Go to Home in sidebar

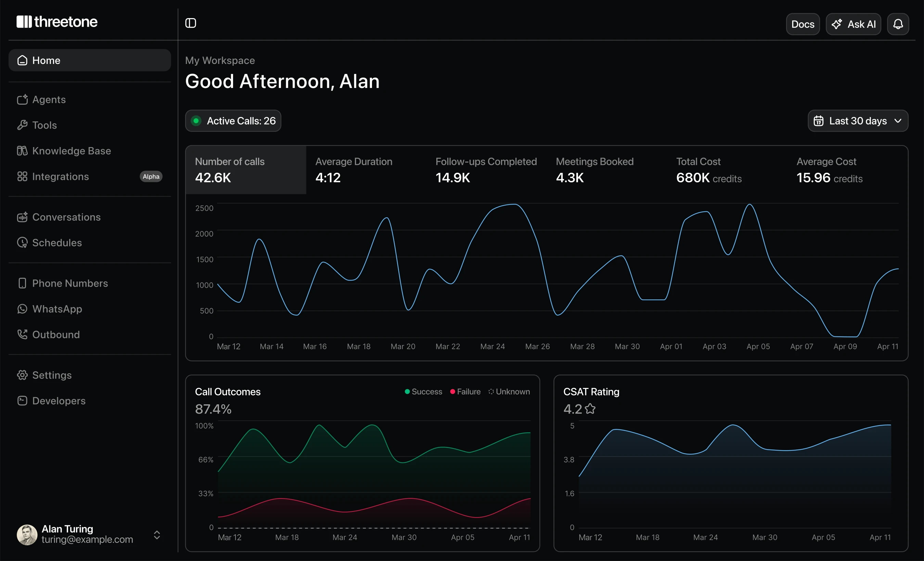pyautogui.click(x=90, y=60)
